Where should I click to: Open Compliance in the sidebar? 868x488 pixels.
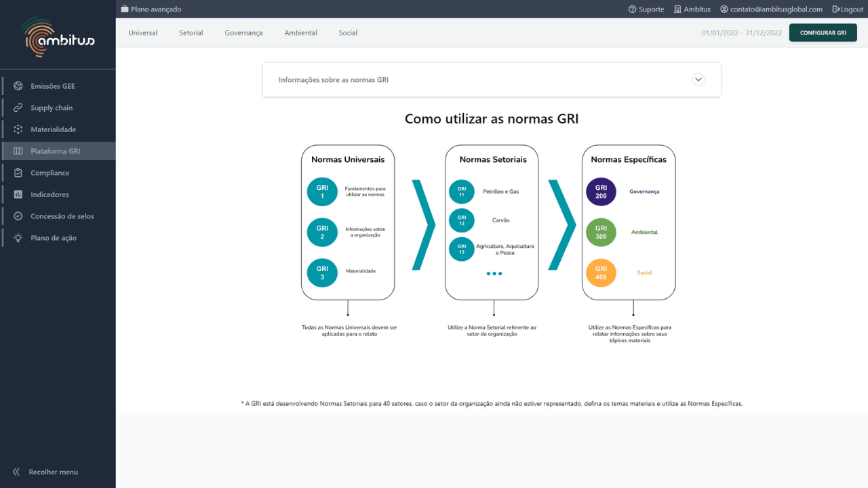pyautogui.click(x=58, y=173)
